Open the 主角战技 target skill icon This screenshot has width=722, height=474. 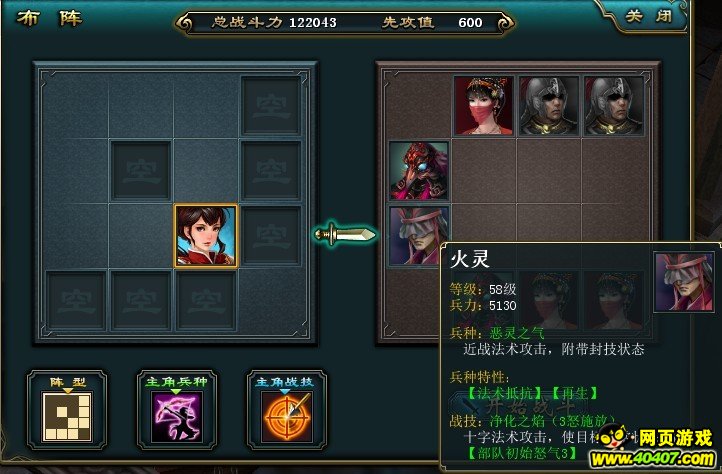[x=287, y=417]
